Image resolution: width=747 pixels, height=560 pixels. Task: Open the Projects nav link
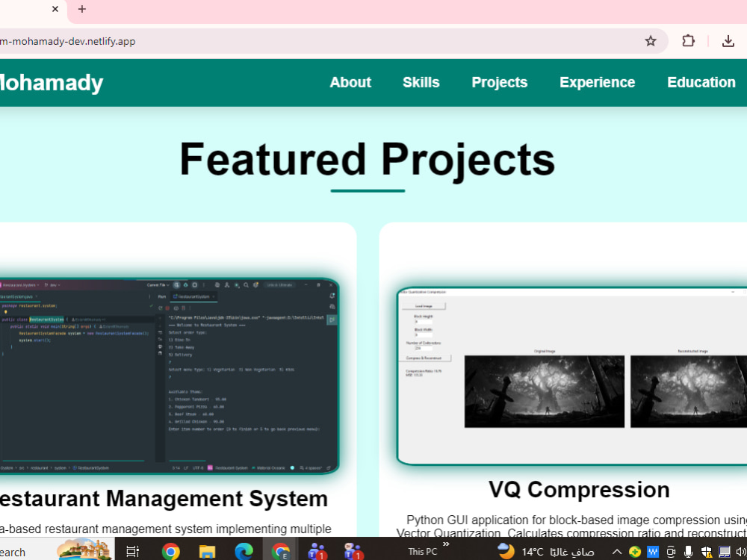click(x=499, y=82)
